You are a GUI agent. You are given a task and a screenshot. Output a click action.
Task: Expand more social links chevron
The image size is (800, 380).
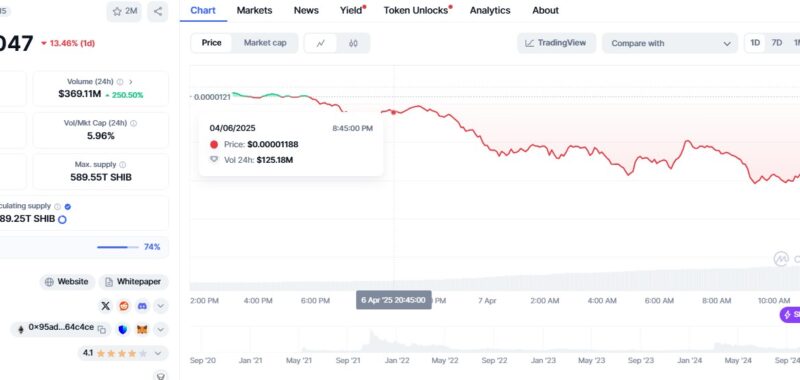coord(160,306)
